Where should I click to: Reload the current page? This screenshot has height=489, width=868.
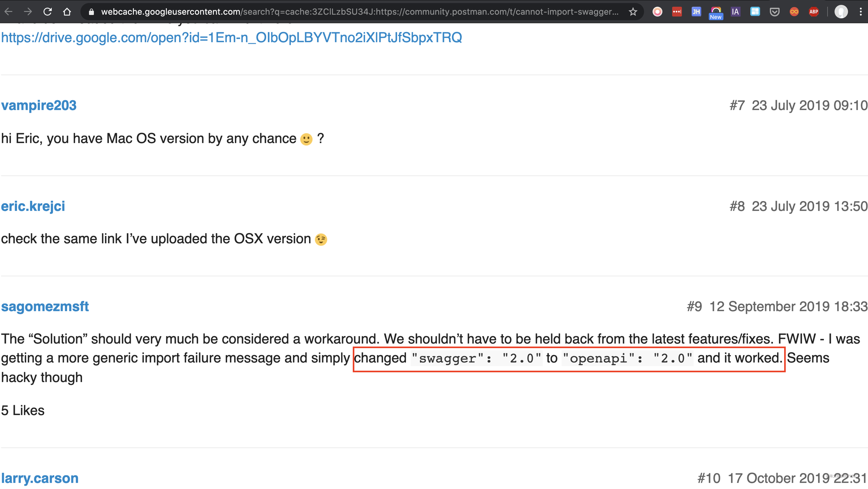[x=47, y=11]
